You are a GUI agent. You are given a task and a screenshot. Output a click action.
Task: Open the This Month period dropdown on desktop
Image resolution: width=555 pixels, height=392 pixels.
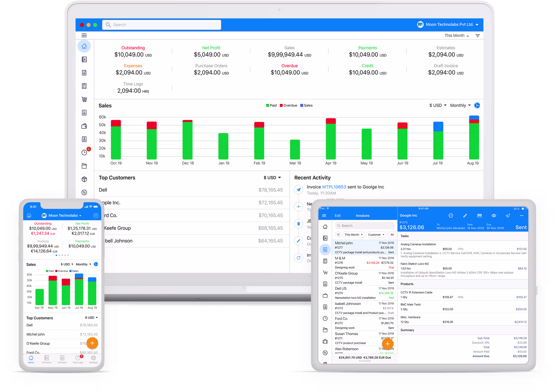click(457, 36)
